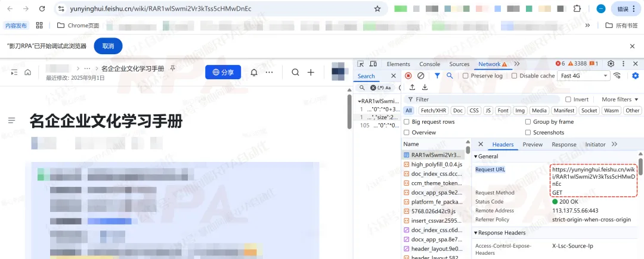Image resolution: width=644 pixels, height=259 pixels.
Task: Click the Feishu home icon
Action: (27, 73)
